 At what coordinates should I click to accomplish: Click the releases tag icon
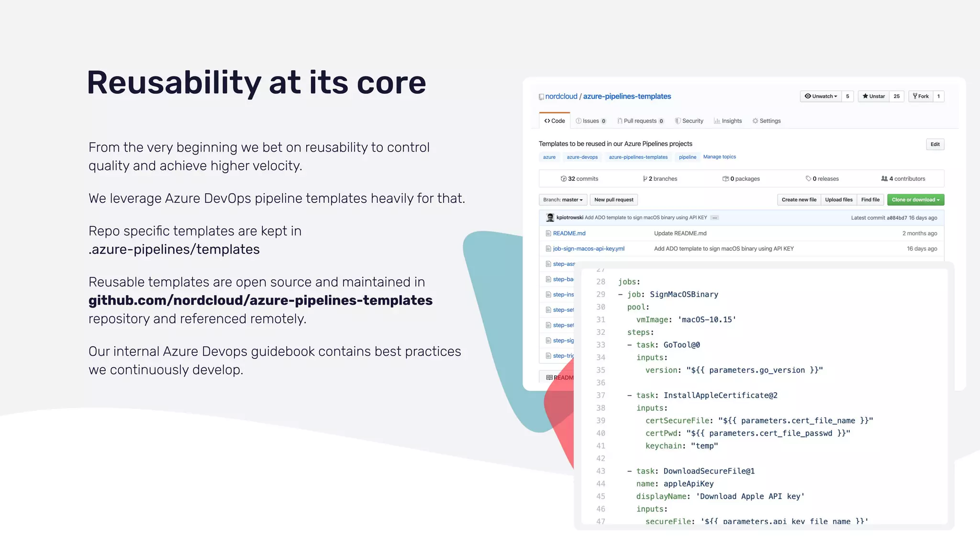pyautogui.click(x=808, y=179)
